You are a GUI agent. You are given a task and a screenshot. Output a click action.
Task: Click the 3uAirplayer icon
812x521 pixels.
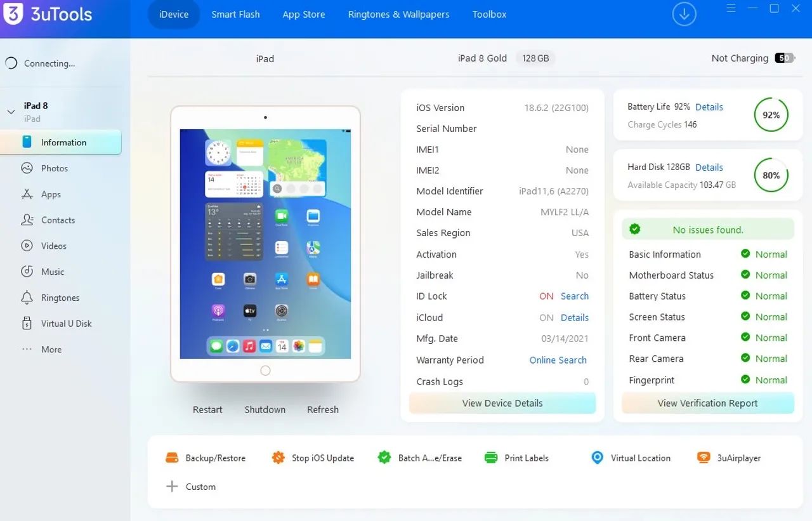tap(703, 458)
